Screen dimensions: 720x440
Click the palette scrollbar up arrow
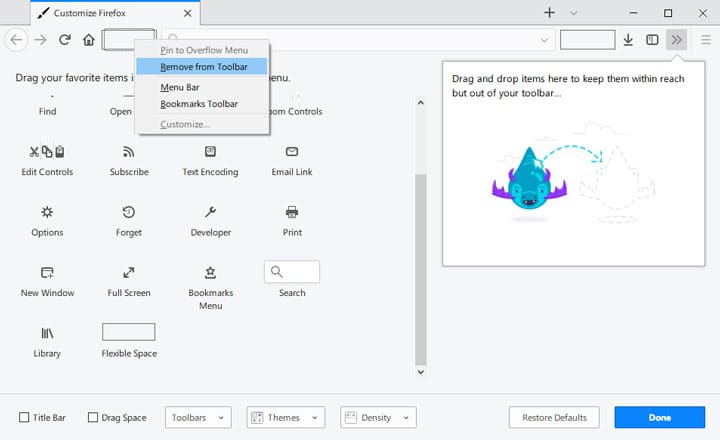pyautogui.click(x=421, y=103)
